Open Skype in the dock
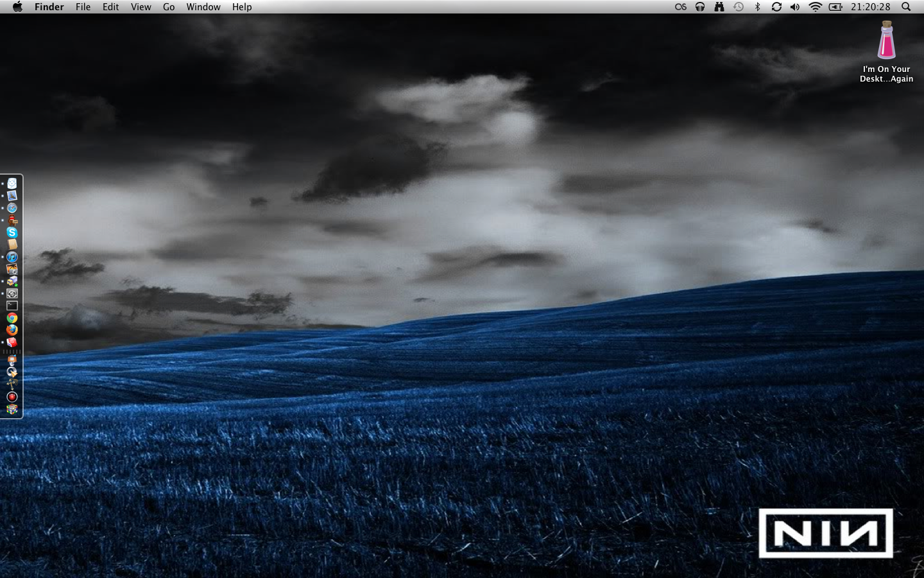Viewport: 924px width, 578px height. coord(12,232)
